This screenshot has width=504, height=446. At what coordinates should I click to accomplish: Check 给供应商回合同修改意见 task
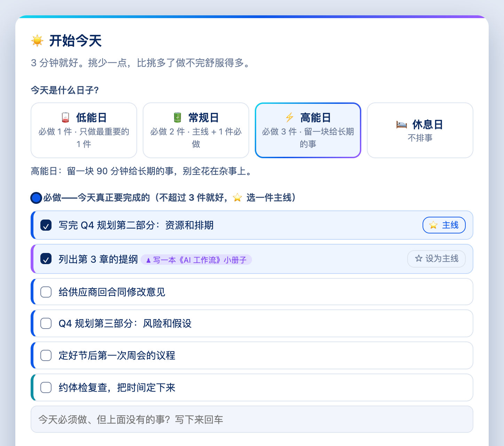click(46, 292)
